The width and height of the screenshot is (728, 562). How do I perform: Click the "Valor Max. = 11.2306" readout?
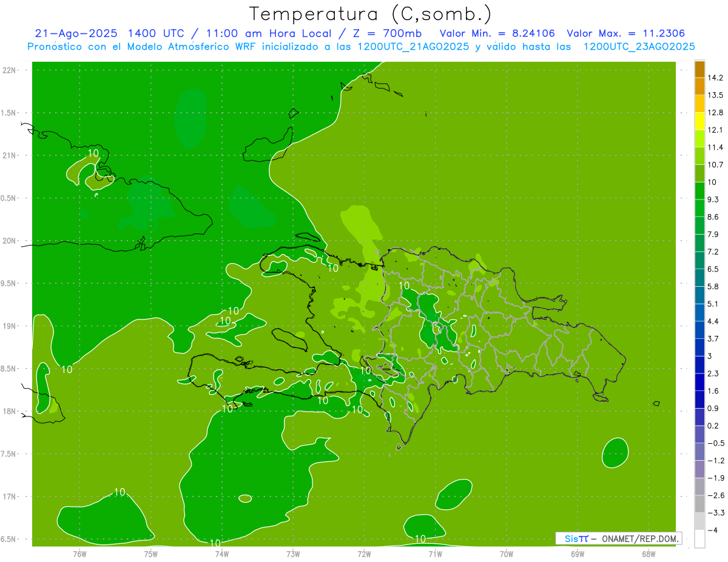[x=626, y=33]
